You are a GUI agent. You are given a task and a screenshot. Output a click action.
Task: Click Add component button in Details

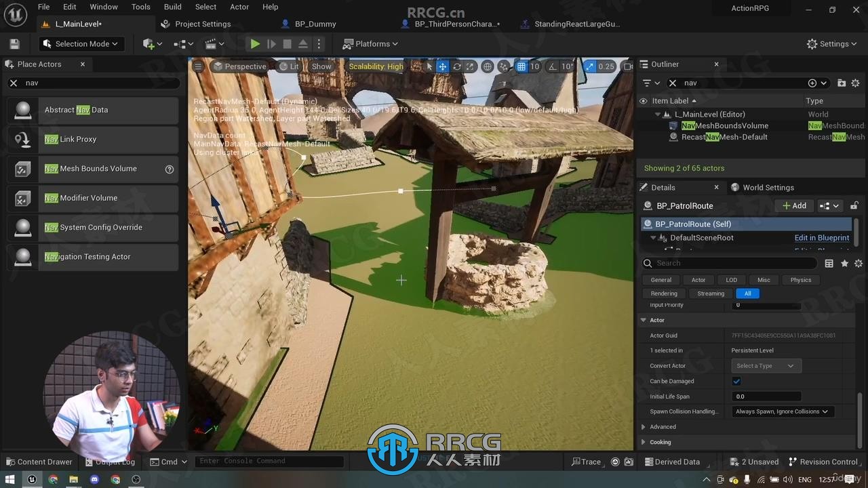pos(794,206)
